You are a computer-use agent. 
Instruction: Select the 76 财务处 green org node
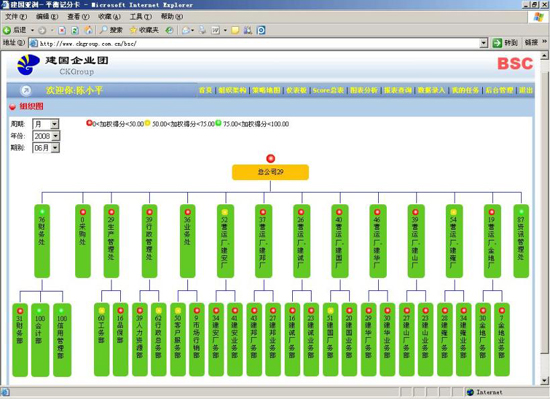pos(42,241)
